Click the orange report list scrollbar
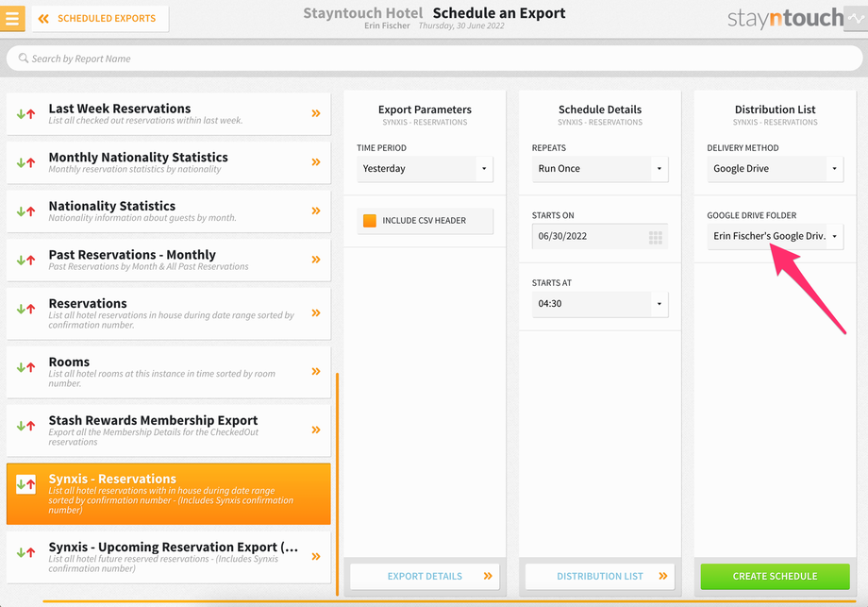Image resolution: width=868 pixels, height=607 pixels. [x=337, y=484]
